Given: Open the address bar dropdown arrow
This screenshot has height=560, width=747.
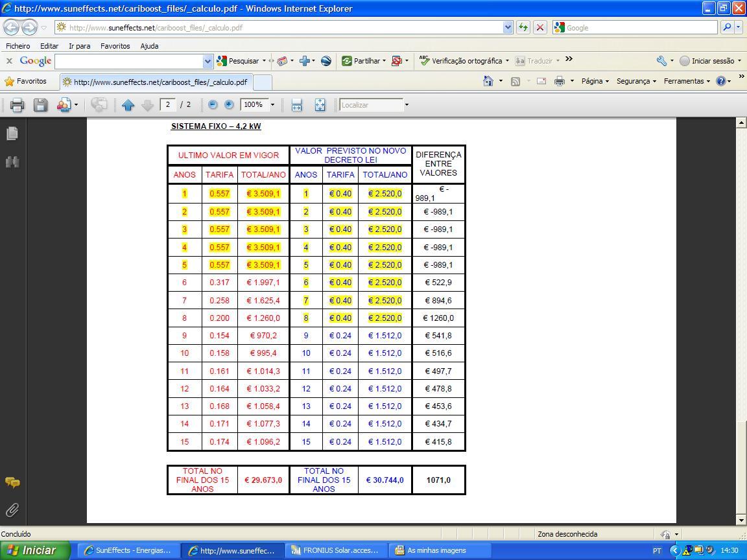Looking at the screenshot, I should pyautogui.click(x=507, y=28).
